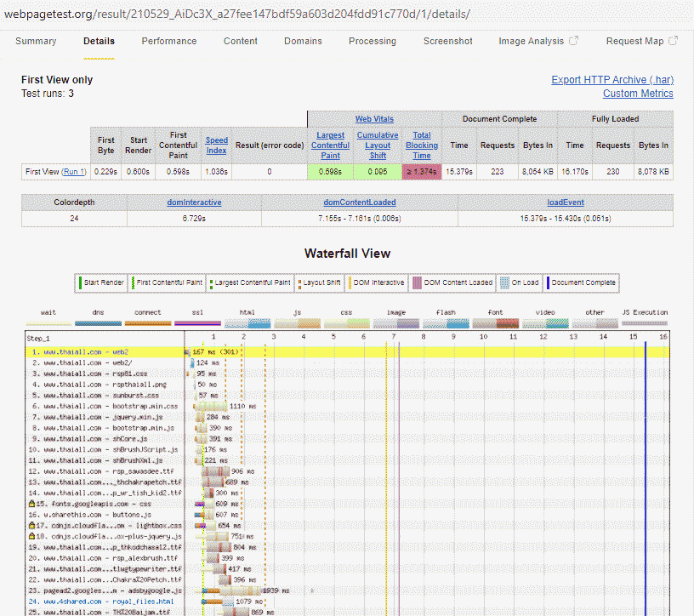Open Run 1 link in First View row

pyautogui.click(x=74, y=172)
